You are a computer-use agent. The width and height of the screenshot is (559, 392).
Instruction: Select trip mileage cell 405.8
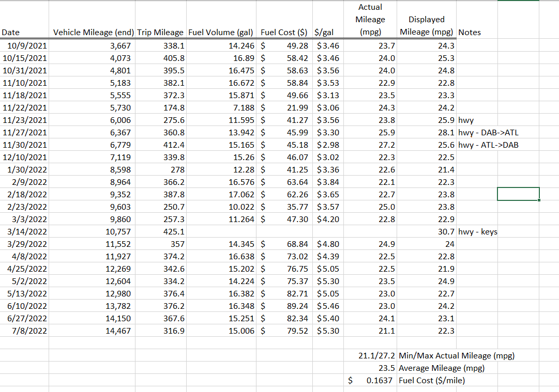161,58
